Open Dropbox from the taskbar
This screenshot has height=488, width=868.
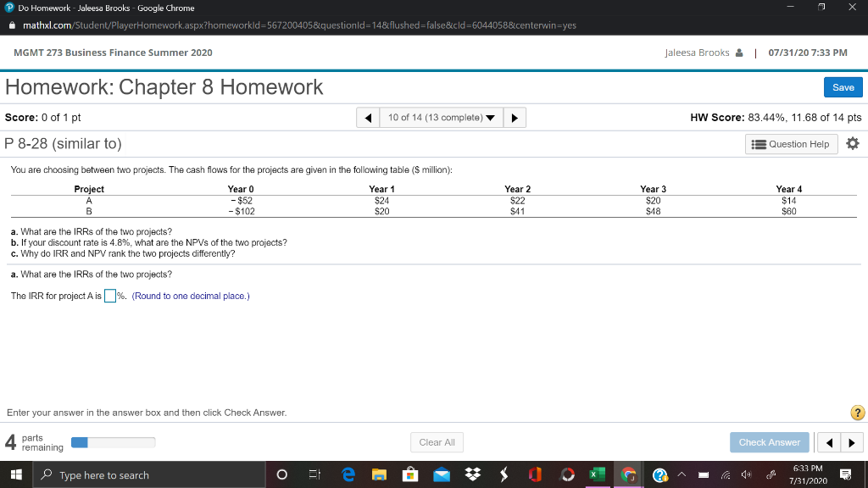tap(473, 474)
